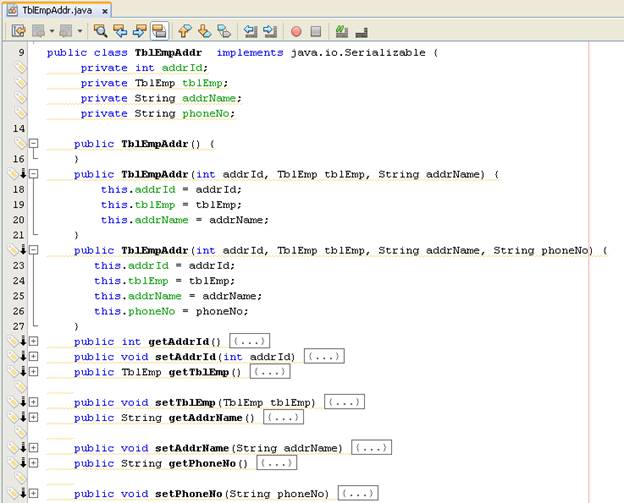Click the Find Selection magnifier icon

(100, 31)
